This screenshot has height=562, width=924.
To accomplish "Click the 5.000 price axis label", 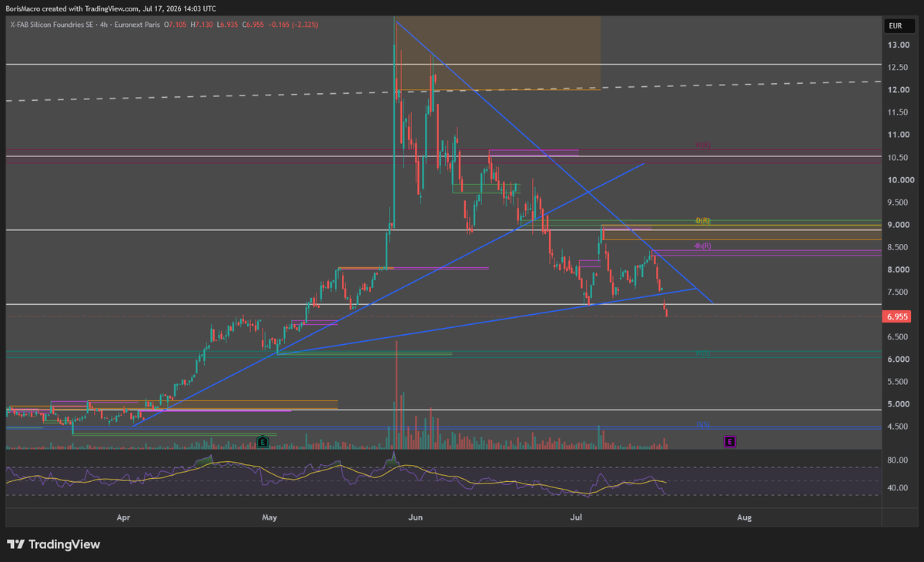I will pyautogui.click(x=899, y=404).
